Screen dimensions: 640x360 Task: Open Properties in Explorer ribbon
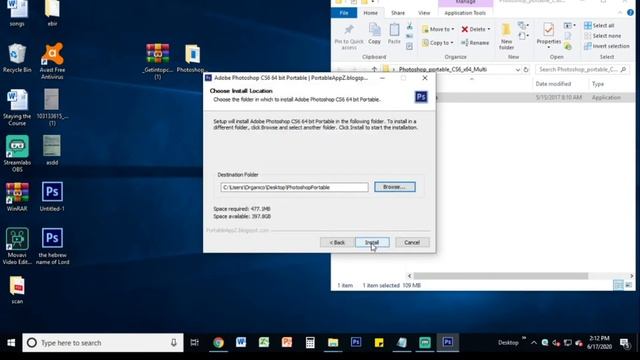point(549,36)
